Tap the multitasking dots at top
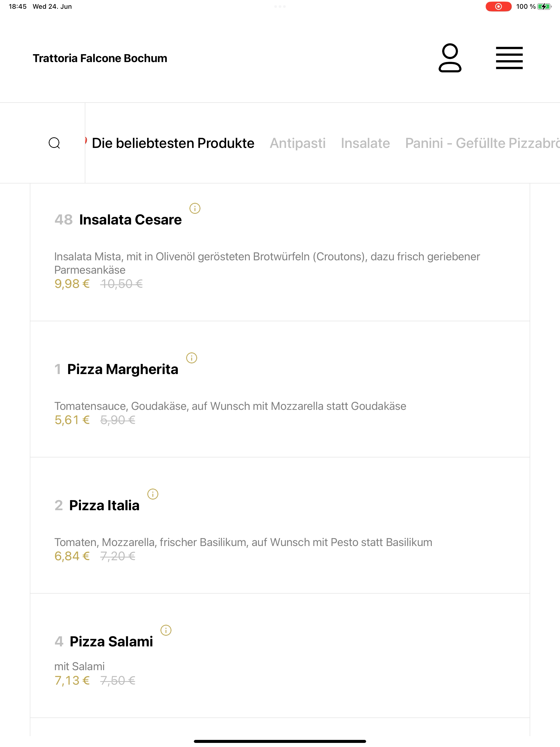The image size is (560, 747). [x=280, y=6]
